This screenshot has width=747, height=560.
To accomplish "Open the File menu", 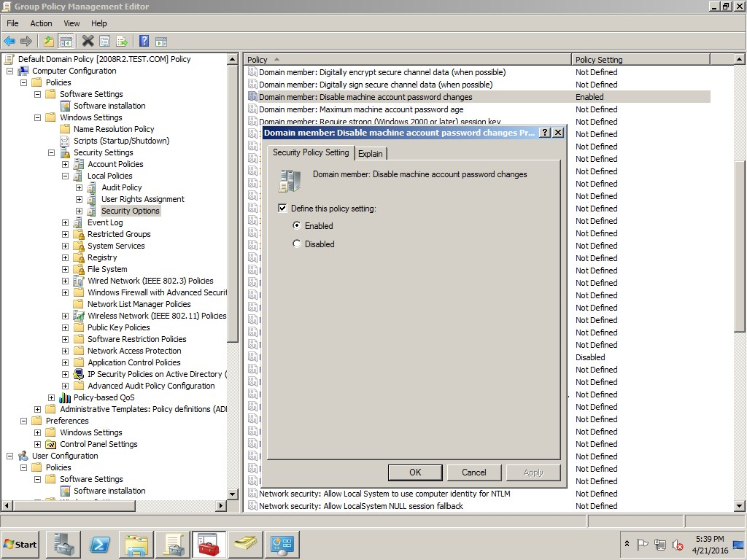I will [x=12, y=23].
